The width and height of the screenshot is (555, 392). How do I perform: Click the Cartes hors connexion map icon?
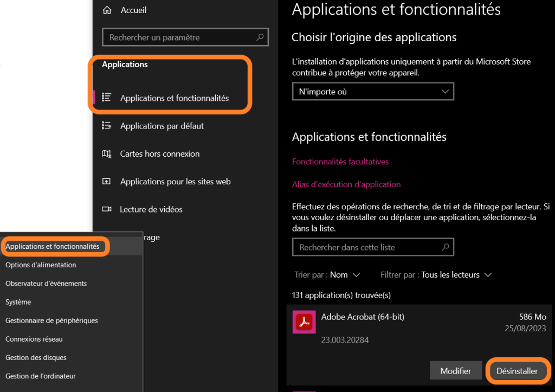point(107,154)
